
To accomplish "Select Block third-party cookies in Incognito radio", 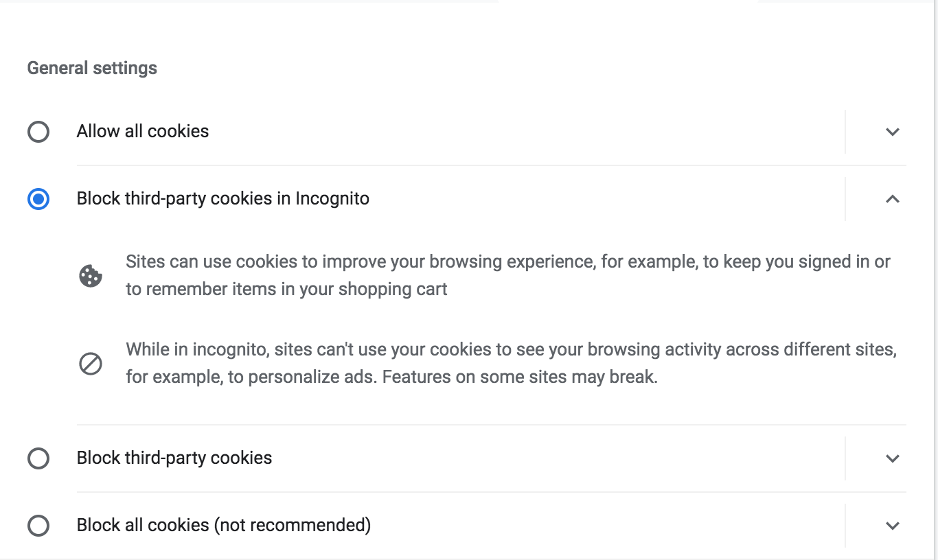I will click(x=38, y=199).
